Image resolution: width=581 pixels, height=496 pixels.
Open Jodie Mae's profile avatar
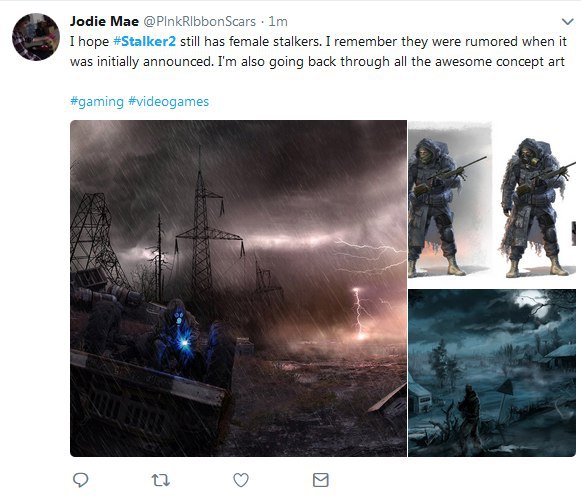click(36, 37)
